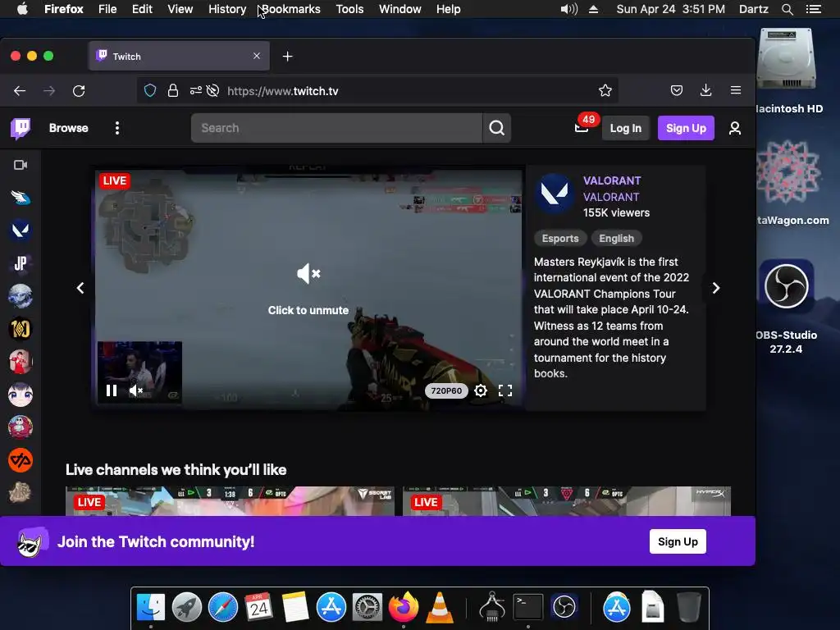The width and height of the screenshot is (840, 630).
Task: Open the Window menu
Action: 400,9
